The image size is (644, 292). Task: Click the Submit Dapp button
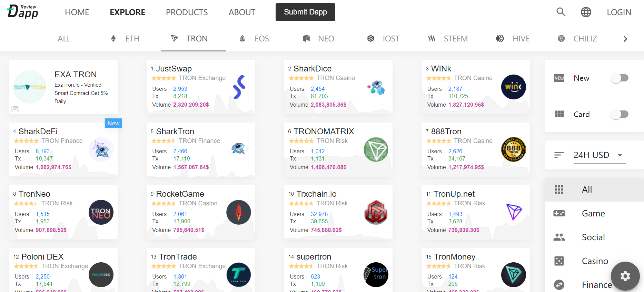[x=305, y=12]
